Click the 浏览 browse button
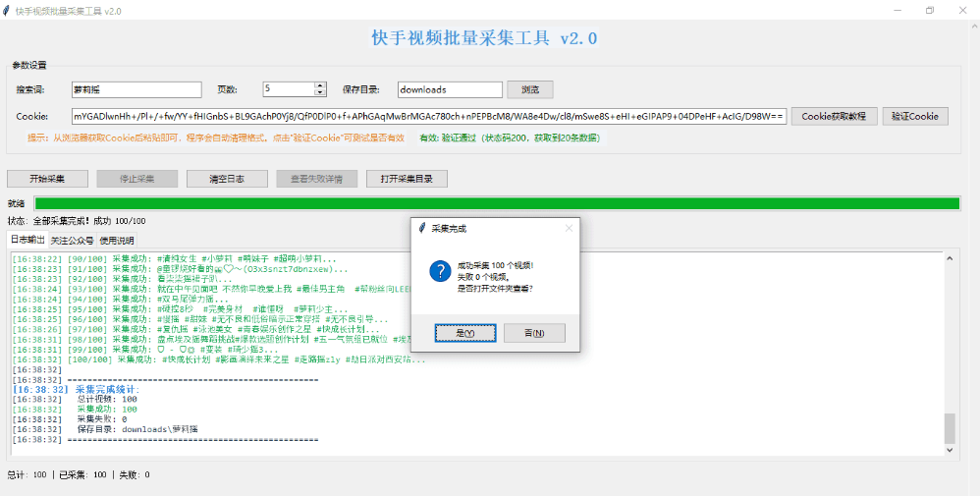The width and height of the screenshot is (980, 496). (530, 89)
